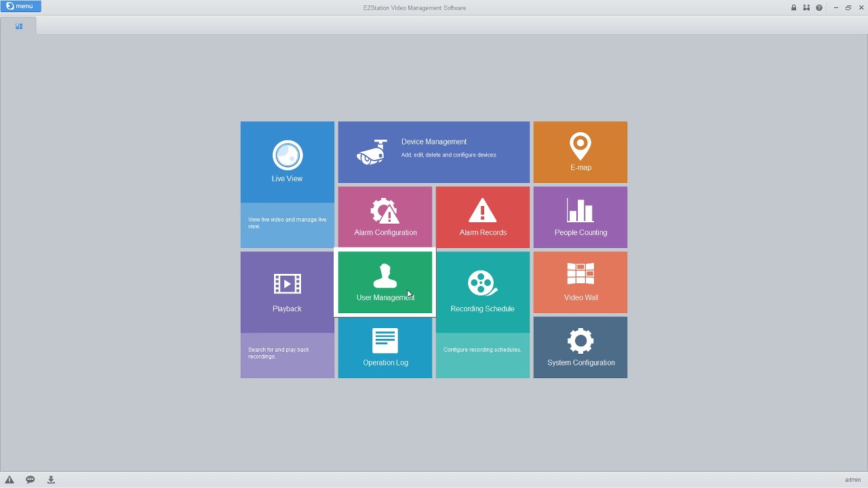Select the control panel home tab
The width and height of the screenshot is (868, 488).
pyautogui.click(x=19, y=26)
